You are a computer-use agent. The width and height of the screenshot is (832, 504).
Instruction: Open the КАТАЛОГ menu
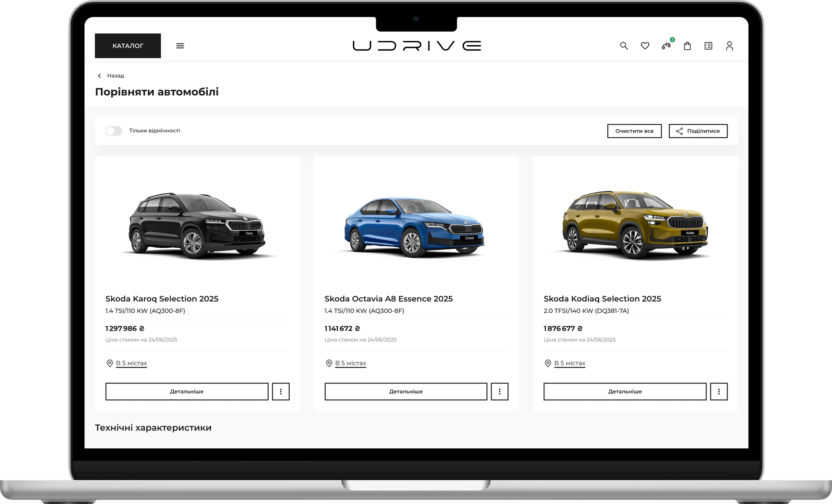coord(128,46)
